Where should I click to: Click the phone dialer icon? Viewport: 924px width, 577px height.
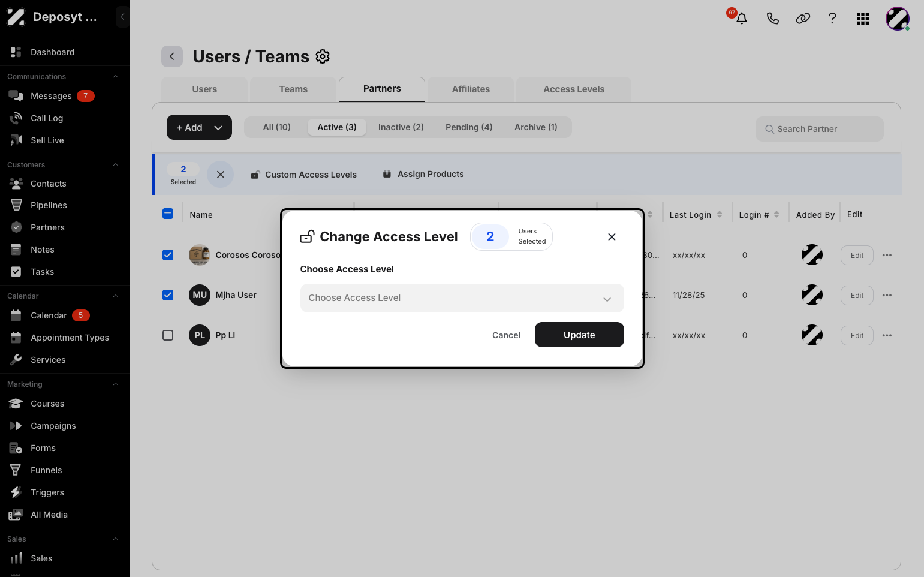tap(772, 18)
